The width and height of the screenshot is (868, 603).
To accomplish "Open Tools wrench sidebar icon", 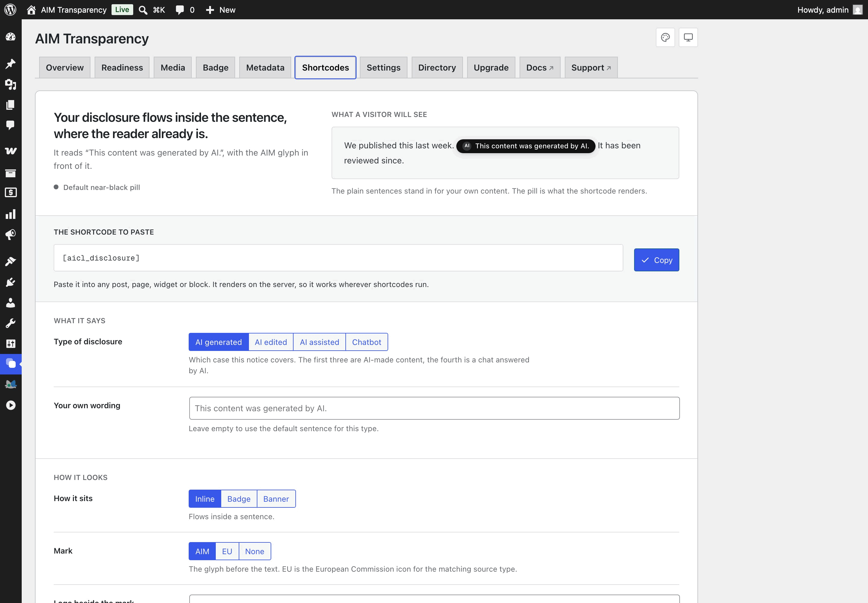I will pyautogui.click(x=11, y=323).
